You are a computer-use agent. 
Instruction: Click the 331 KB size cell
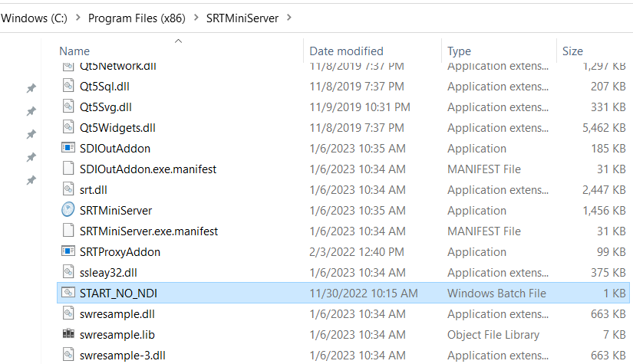click(x=608, y=107)
